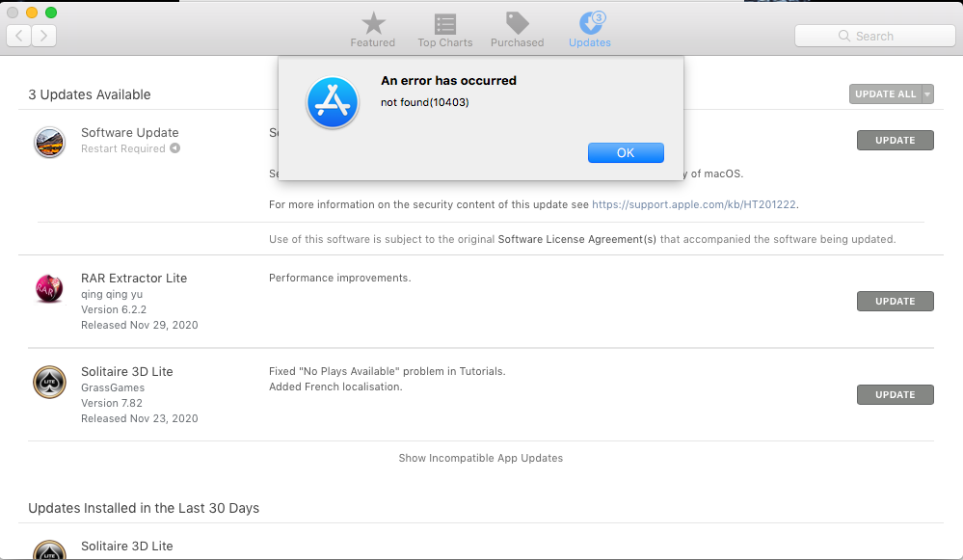Click the Search field
This screenshot has height=560, width=963.
point(874,36)
